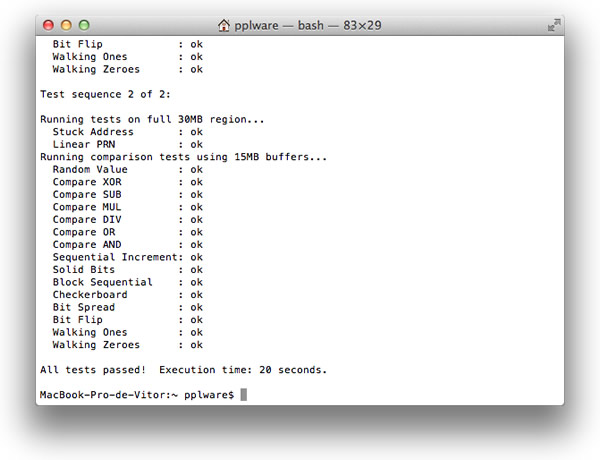Click the 'Stuck Address' test label
This screenshot has width=600, height=460.
93,132
